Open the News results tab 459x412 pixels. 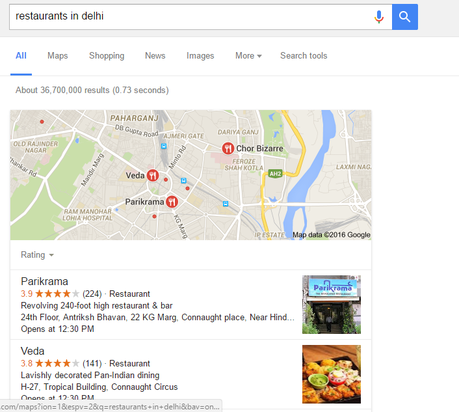tap(155, 56)
